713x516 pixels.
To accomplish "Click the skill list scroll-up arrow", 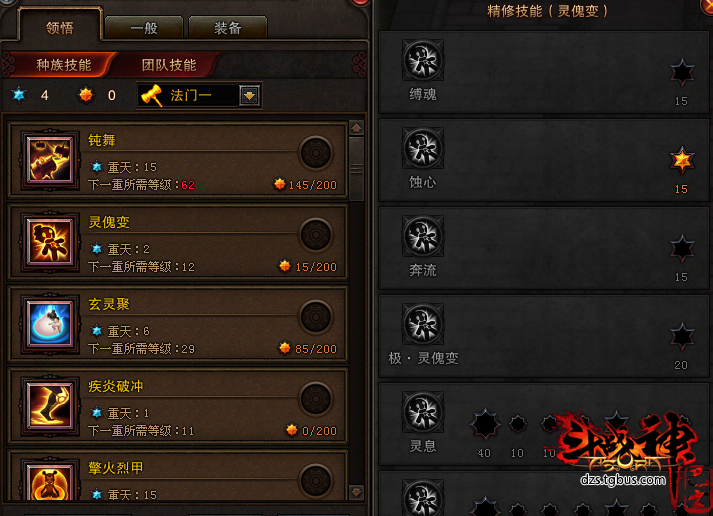I will pyautogui.click(x=356, y=128).
